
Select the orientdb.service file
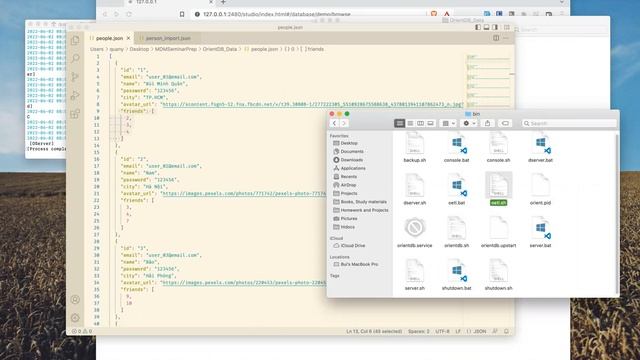click(415, 233)
